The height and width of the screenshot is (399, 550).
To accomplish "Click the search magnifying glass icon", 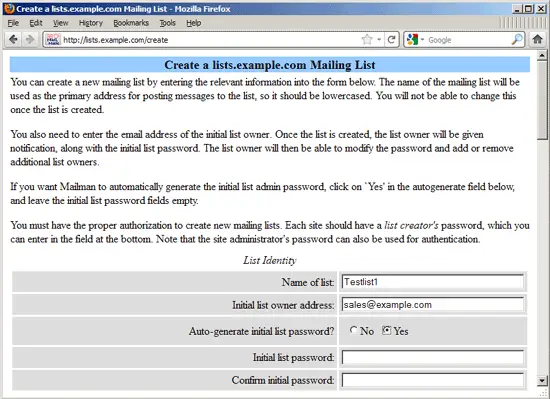I will [x=517, y=39].
